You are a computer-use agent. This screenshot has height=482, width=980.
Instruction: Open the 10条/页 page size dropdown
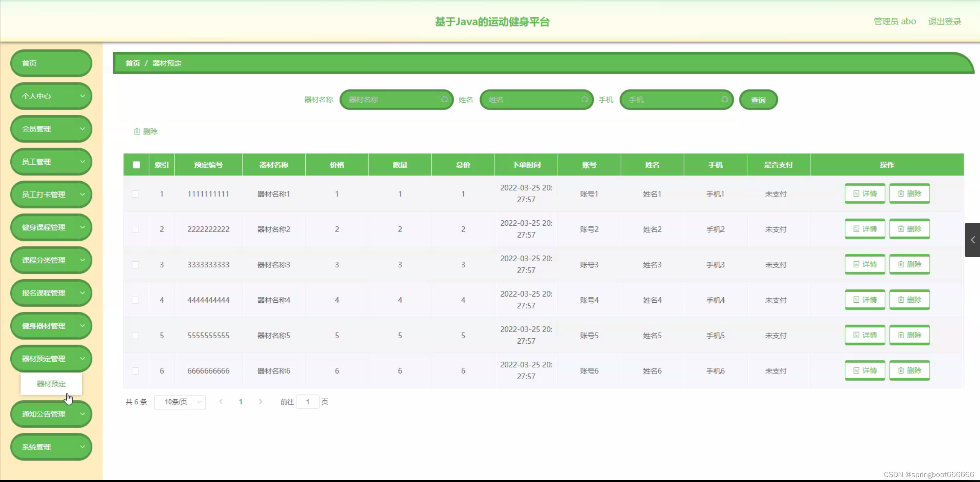point(180,402)
